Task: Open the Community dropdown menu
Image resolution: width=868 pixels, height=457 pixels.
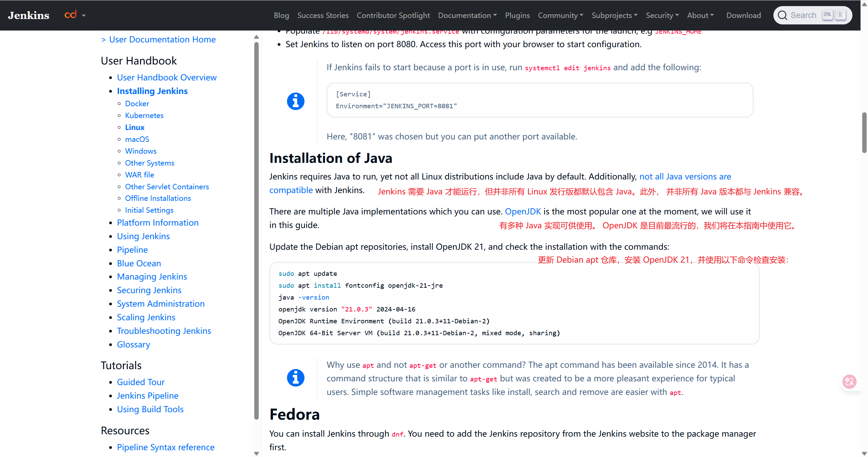Action: (560, 15)
